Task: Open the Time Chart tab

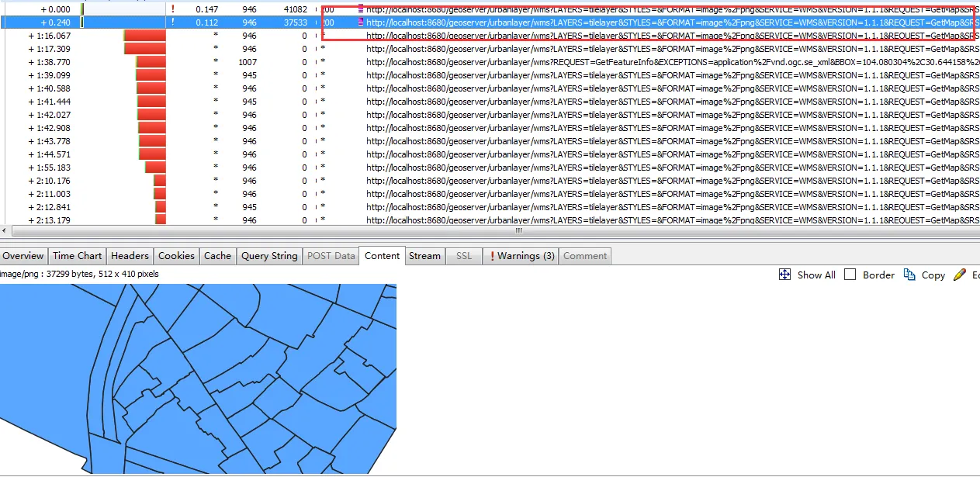Action: [x=77, y=256]
